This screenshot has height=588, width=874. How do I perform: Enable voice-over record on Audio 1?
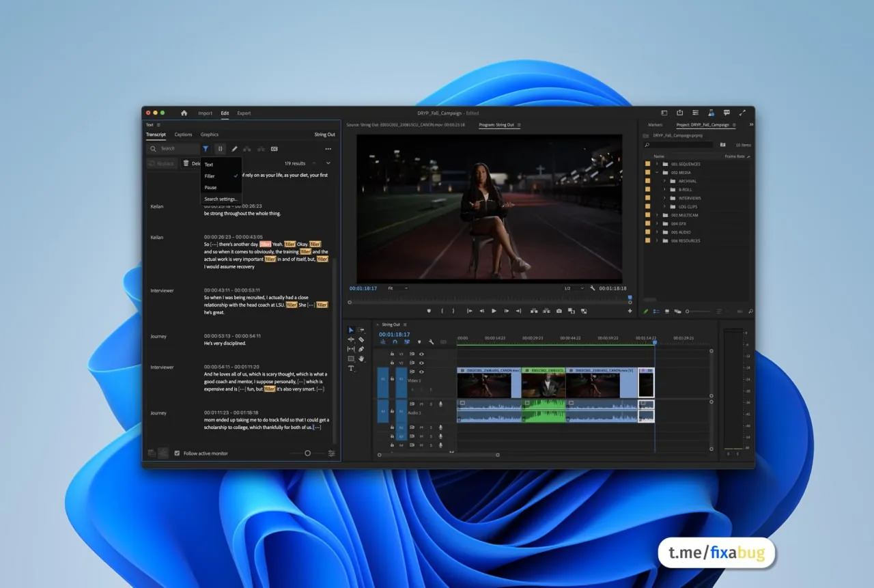(440, 404)
